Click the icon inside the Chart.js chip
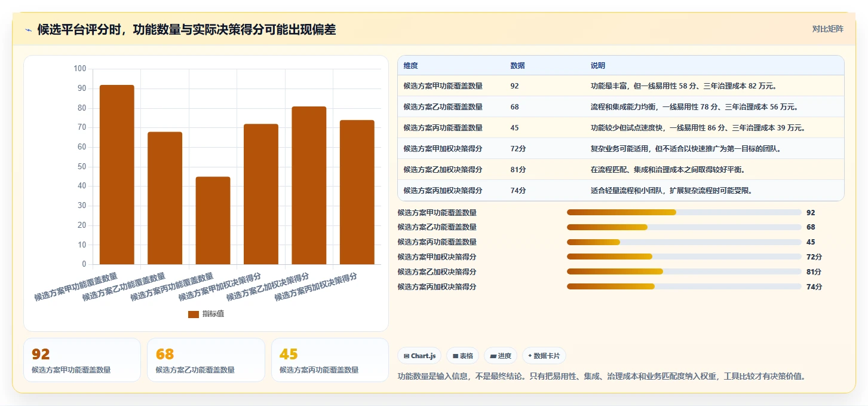868x406 pixels. [407, 356]
